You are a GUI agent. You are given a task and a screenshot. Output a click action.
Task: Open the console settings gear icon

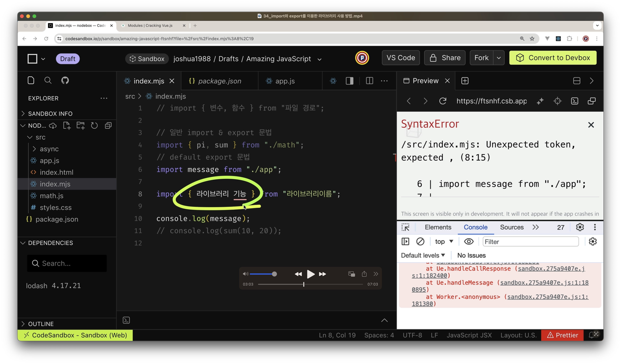(x=592, y=241)
